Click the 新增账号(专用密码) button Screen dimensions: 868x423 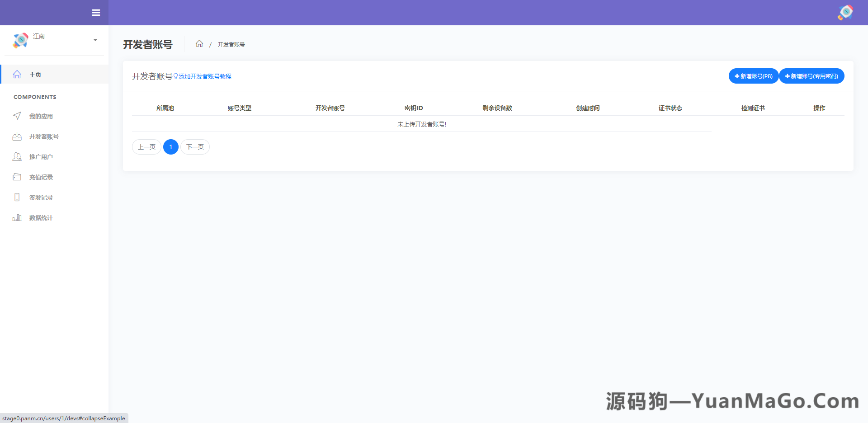coord(811,76)
